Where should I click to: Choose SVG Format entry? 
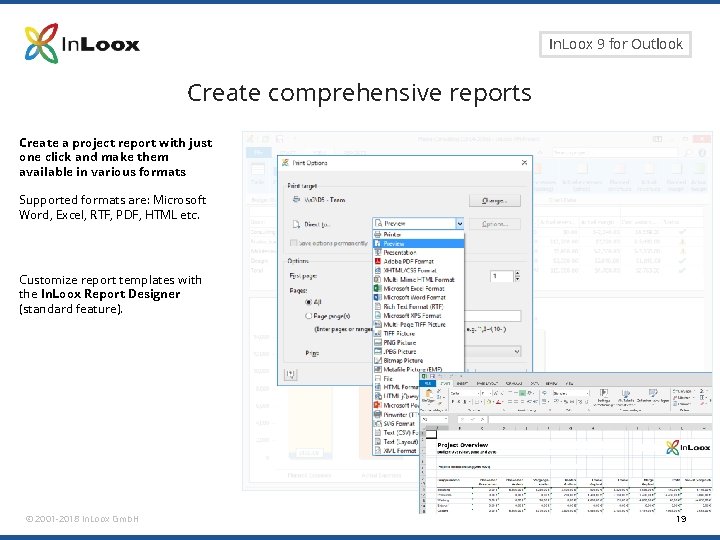[396, 423]
